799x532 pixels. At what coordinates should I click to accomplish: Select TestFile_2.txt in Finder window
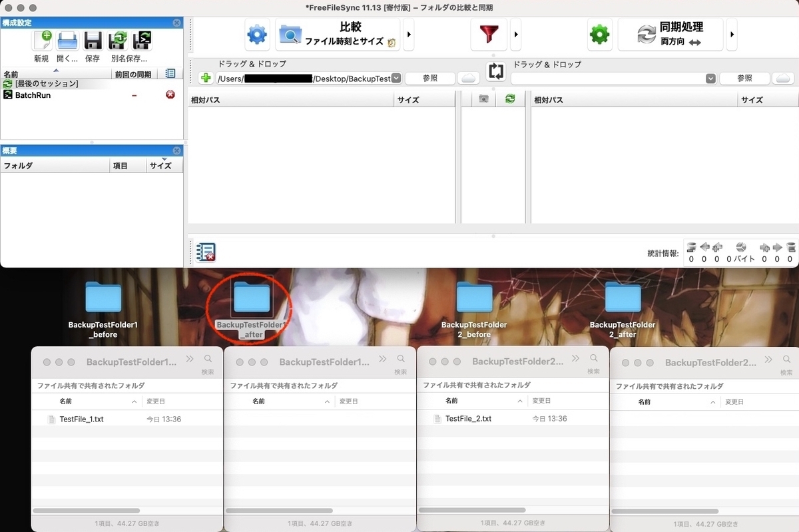point(467,419)
